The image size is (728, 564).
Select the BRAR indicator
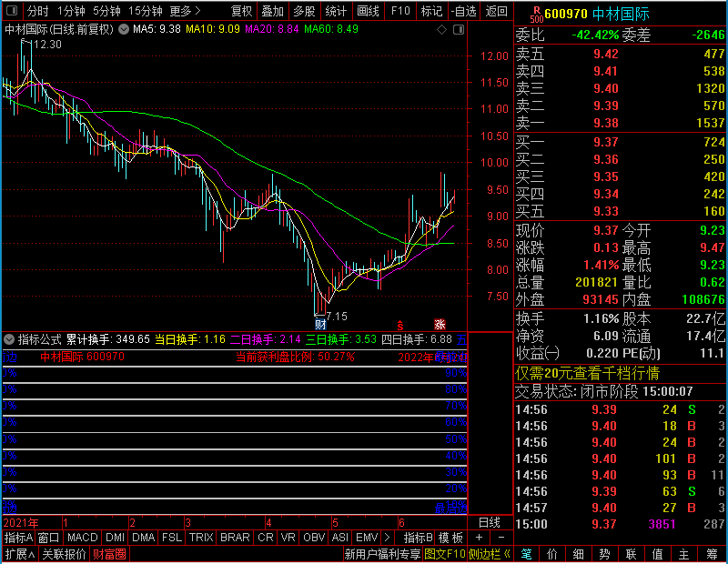[x=235, y=538]
